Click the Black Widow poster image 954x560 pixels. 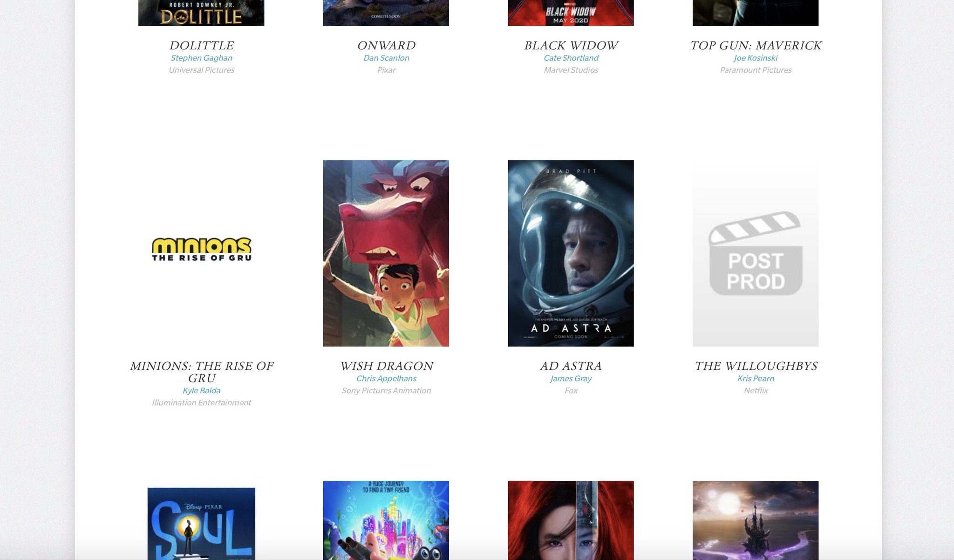[x=571, y=13]
